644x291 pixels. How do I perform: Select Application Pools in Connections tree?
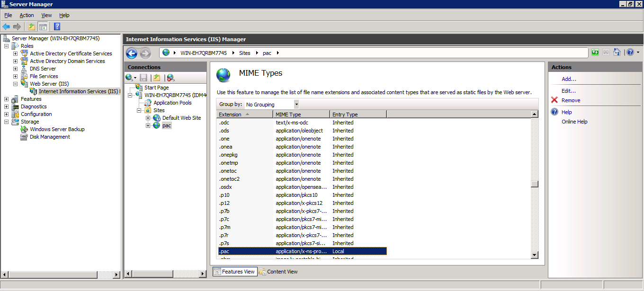[x=172, y=103]
